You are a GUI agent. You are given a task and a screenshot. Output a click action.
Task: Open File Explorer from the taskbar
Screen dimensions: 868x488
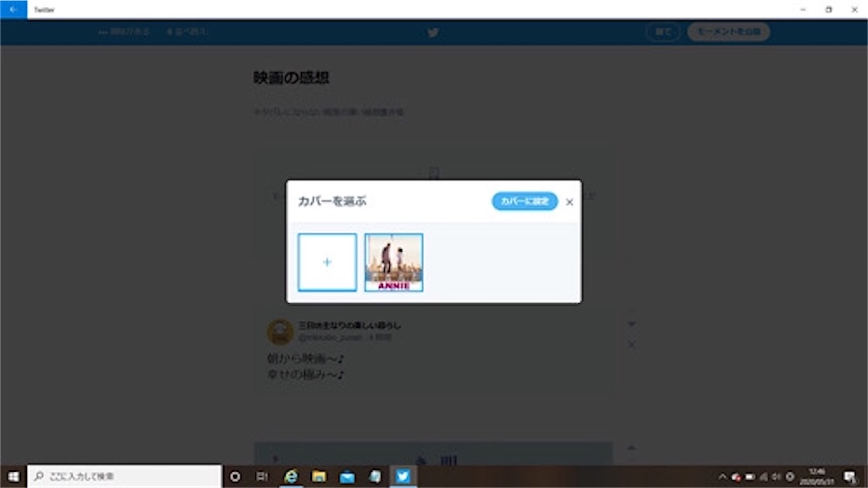(319, 476)
